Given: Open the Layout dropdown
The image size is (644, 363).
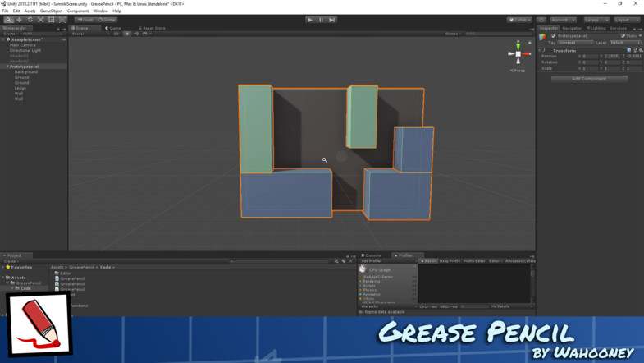Looking at the screenshot, I should coord(627,20).
